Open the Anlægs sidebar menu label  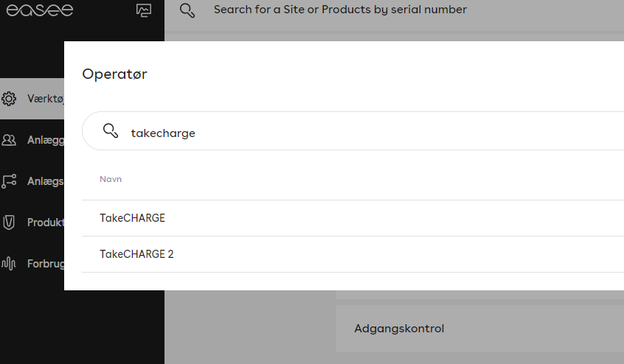[46, 181]
